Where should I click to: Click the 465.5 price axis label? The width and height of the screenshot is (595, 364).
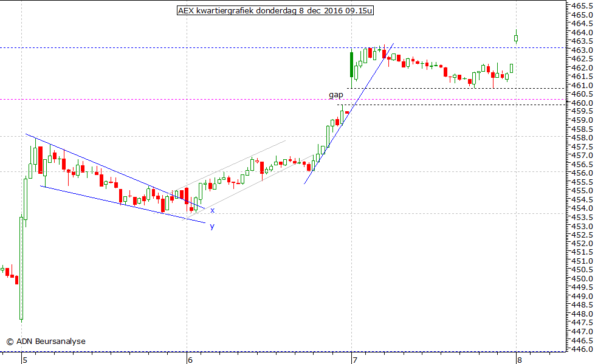click(x=582, y=5)
